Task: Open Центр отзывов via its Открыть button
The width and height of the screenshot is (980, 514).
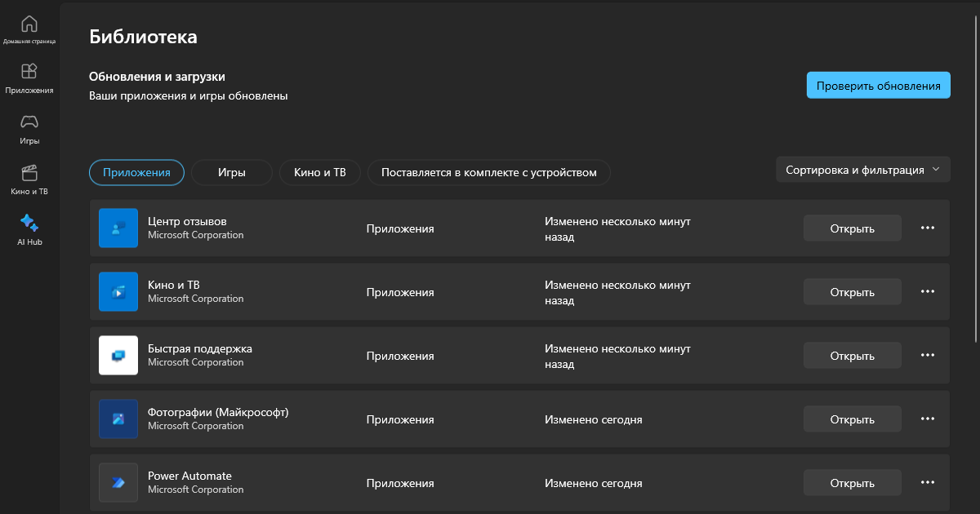Action: coord(852,228)
